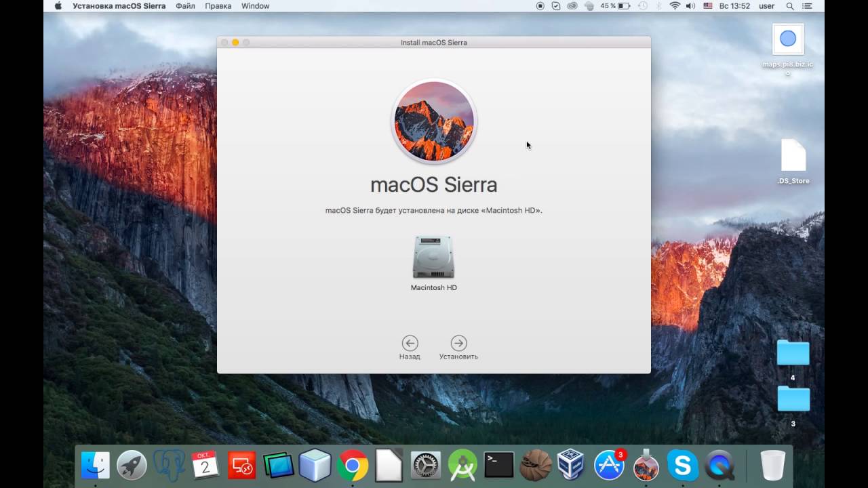The image size is (868, 488).
Task: Open the stacked screens Dock app
Action: tap(279, 466)
